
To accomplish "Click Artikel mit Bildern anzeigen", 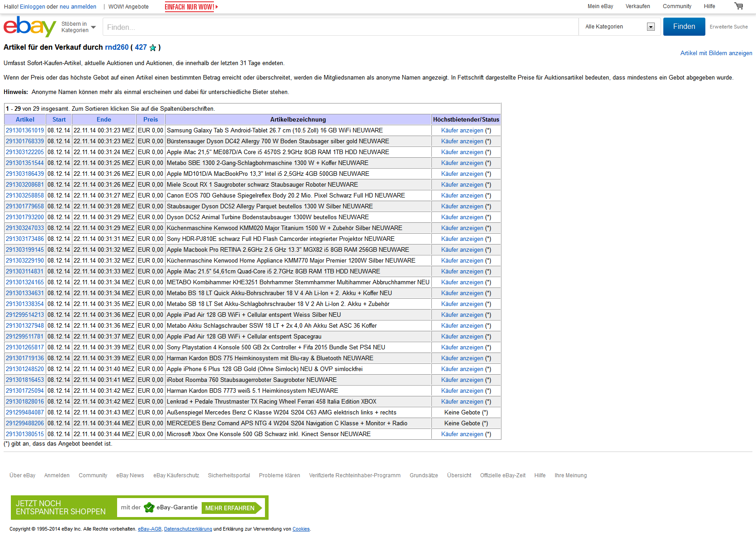I will coord(716,53).
